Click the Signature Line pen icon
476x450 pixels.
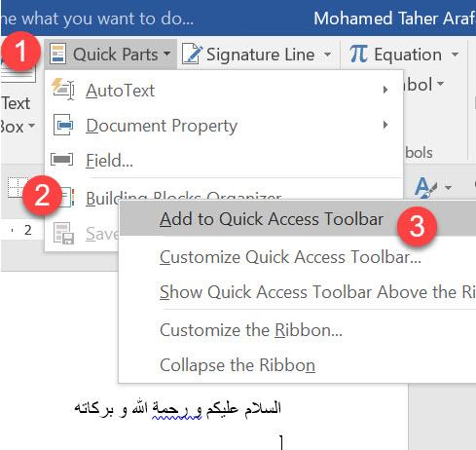193,55
